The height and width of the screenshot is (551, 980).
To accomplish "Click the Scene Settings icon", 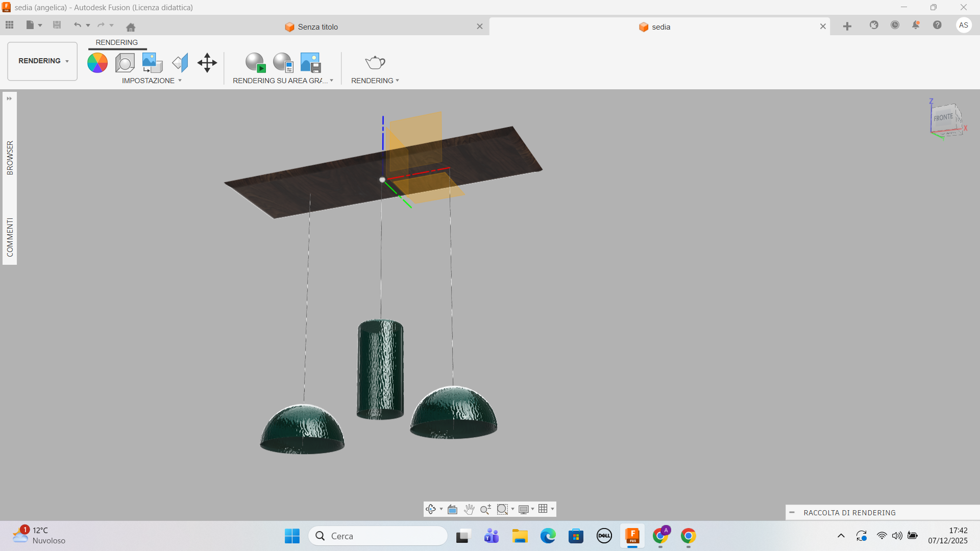I will pos(125,63).
